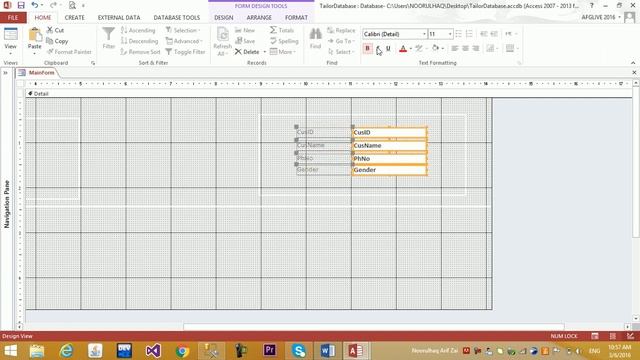The image size is (640, 360).
Task: Toggle Underline formatting button
Action: pyautogui.click(x=388, y=49)
